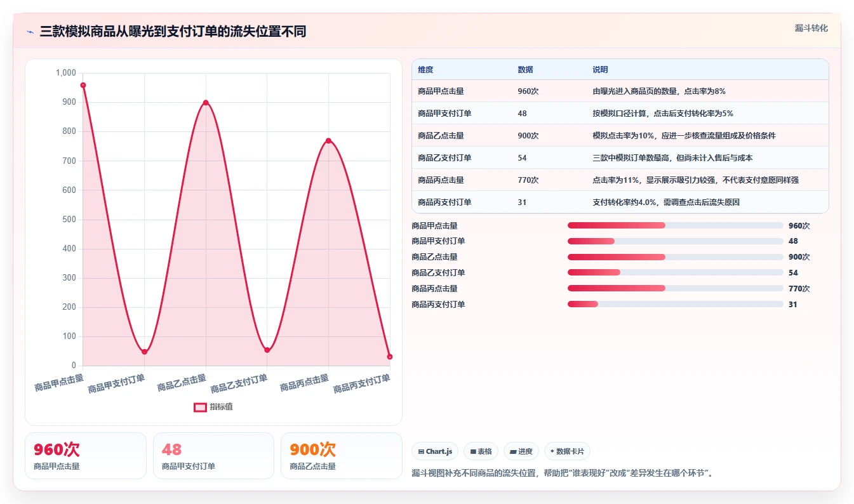
Task: Click table cell 商品乙点击量
Action: [x=441, y=136]
